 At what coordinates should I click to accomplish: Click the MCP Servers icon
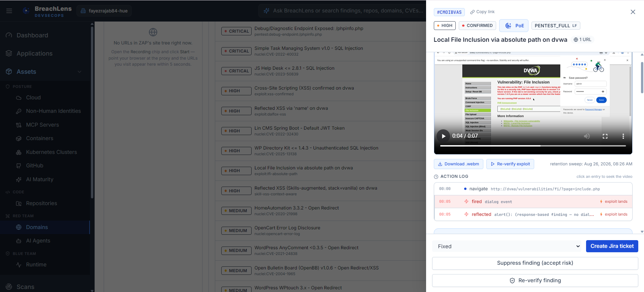pos(19,125)
